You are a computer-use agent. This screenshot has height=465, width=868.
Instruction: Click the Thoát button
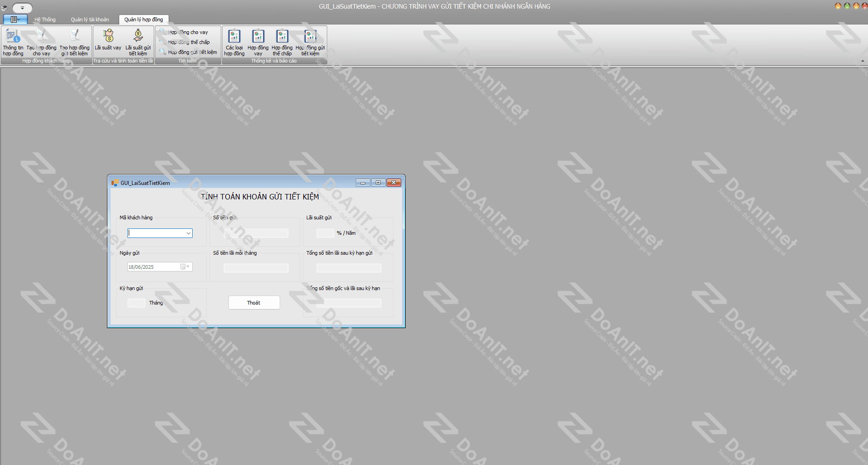click(254, 303)
